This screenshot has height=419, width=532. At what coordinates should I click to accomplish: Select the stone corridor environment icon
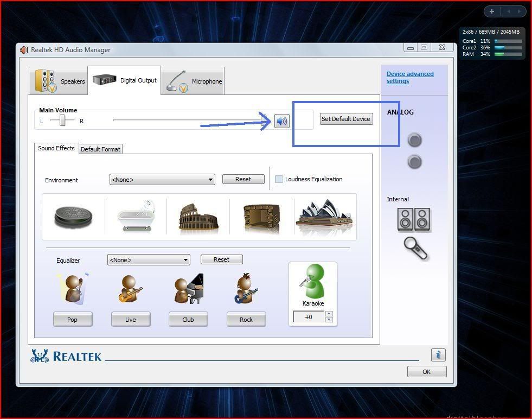[261, 218]
